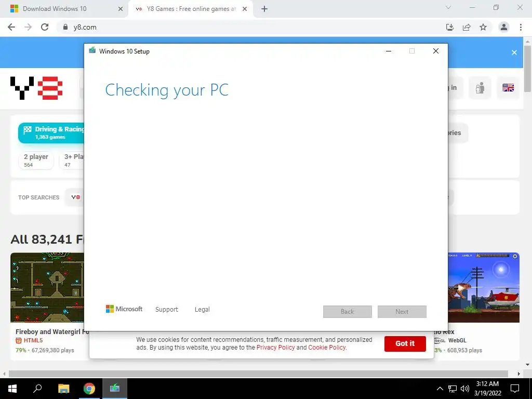Open the Privacy Policy link

(x=275, y=348)
